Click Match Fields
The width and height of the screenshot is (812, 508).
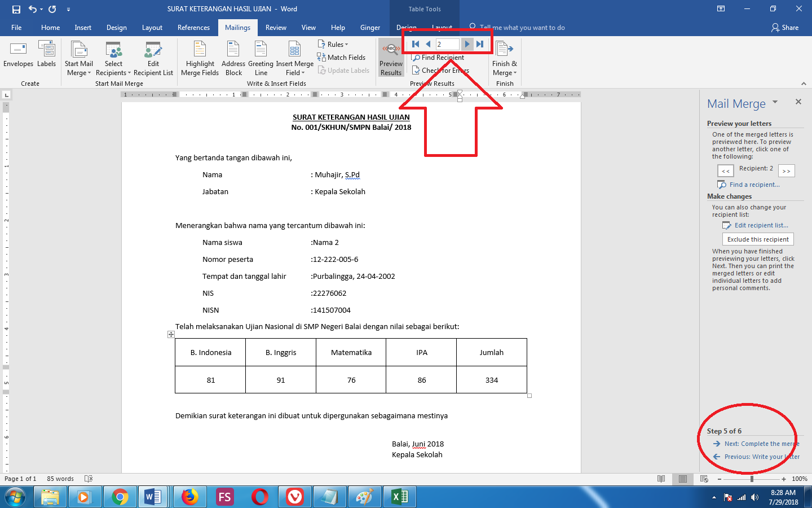(342, 58)
